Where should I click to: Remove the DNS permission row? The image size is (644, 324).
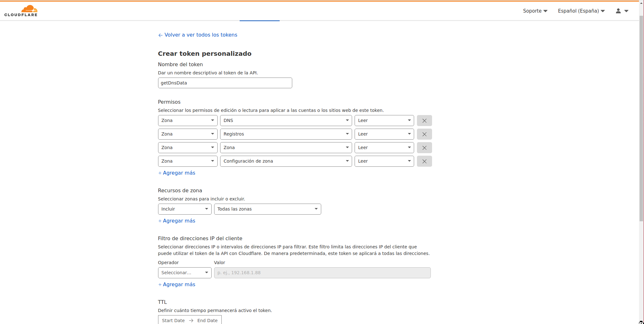pyautogui.click(x=424, y=121)
